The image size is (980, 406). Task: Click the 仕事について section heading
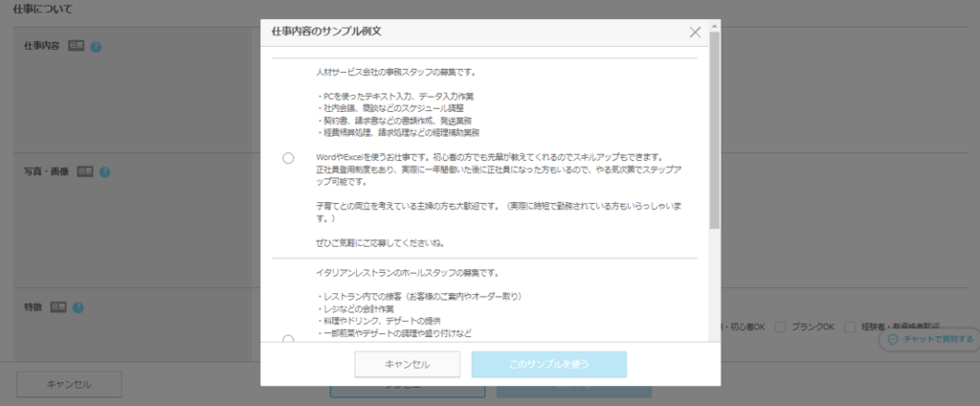(43, 9)
